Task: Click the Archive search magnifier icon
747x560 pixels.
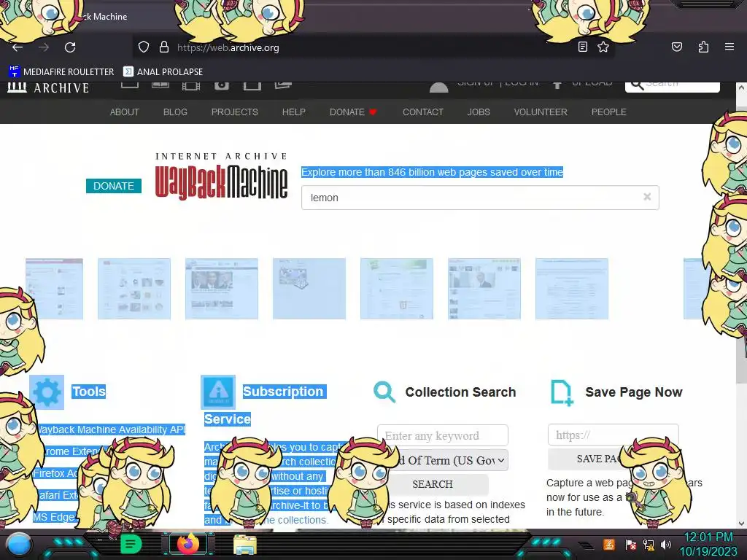Action: click(637, 85)
